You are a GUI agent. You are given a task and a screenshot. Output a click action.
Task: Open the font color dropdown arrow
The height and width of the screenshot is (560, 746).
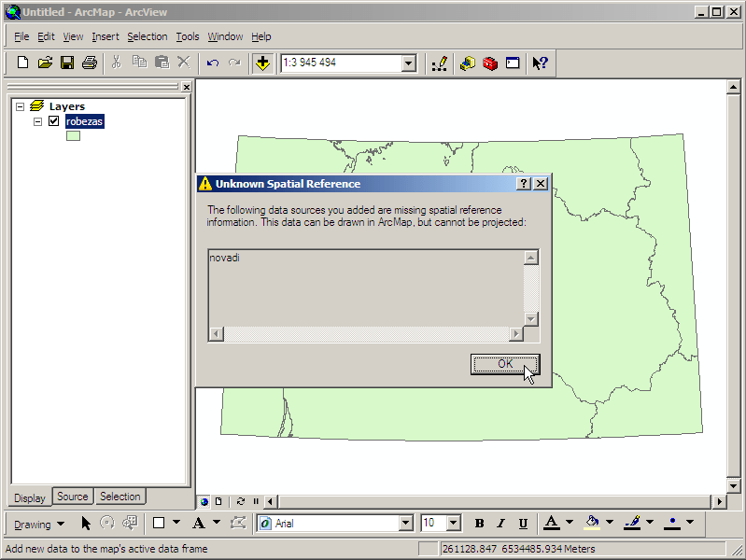click(x=570, y=523)
